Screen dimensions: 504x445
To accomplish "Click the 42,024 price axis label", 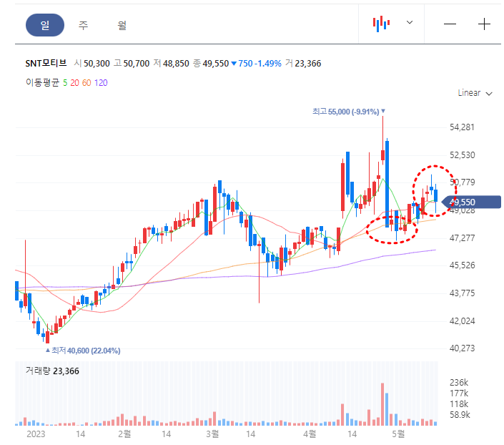I will tap(462, 321).
